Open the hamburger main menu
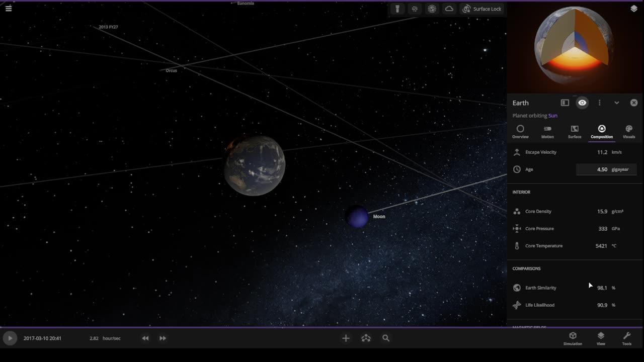Viewport: 644px width, 362px height. pyautogui.click(x=9, y=8)
